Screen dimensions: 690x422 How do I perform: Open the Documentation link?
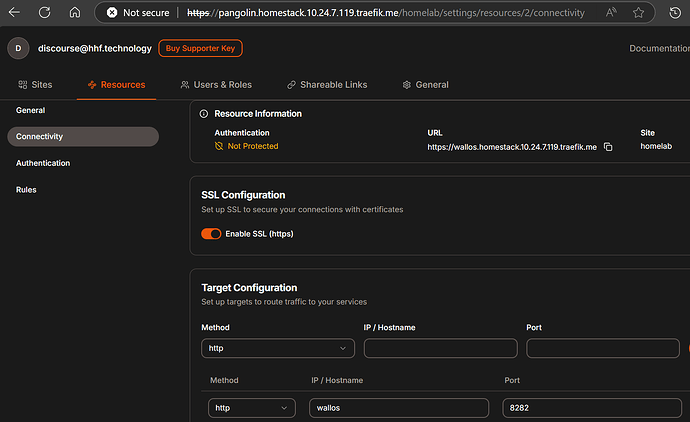[659, 48]
